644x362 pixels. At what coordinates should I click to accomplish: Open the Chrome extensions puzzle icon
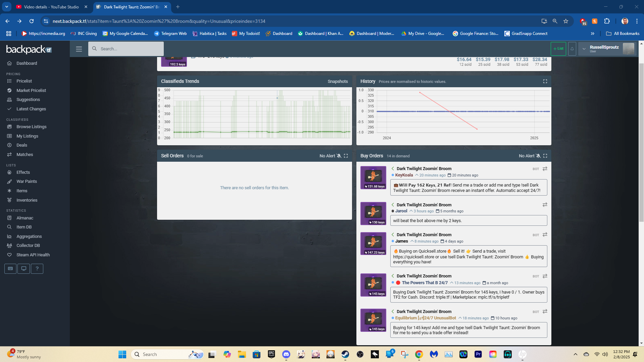[607, 21]
